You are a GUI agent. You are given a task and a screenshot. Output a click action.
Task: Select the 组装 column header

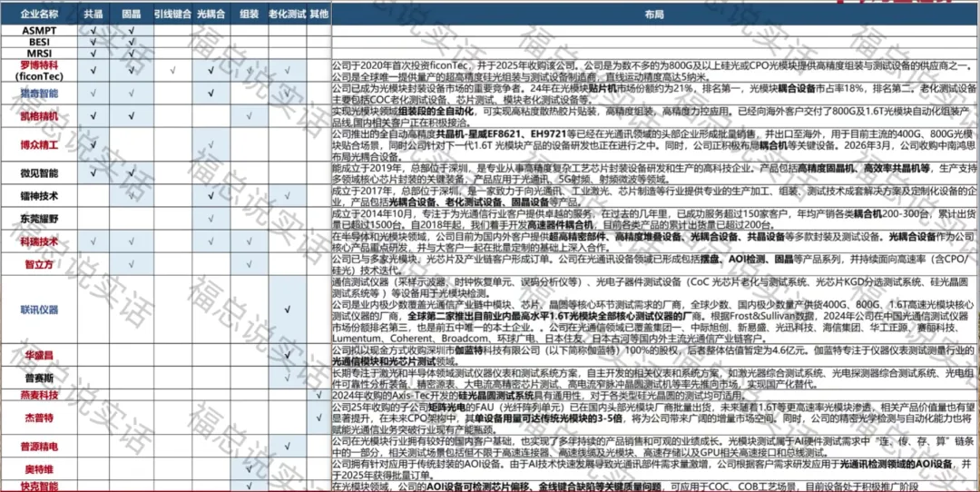pos(249,13)
